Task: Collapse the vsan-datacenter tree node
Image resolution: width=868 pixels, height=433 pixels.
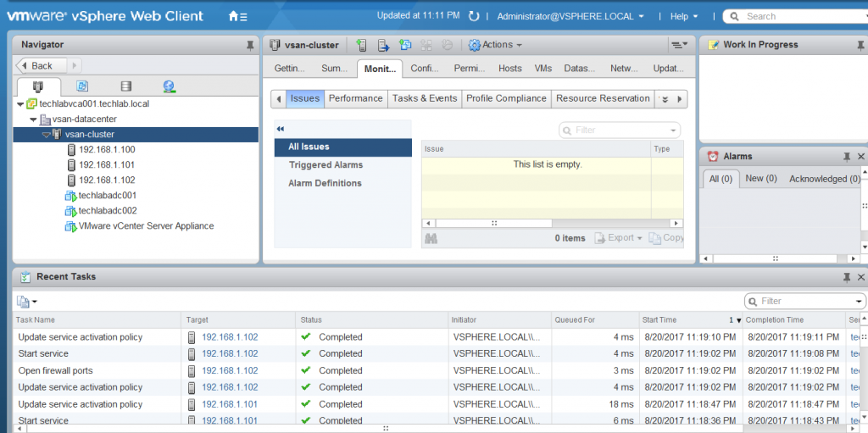Action: [x=33, y=119]
